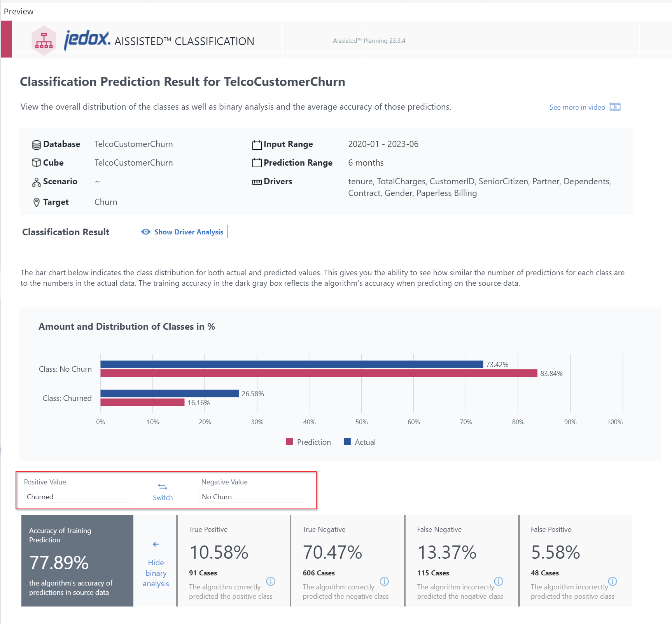Click the Input Range calendar icon
The width and height of the screenshot is (672, 624).
coord(257,145)
